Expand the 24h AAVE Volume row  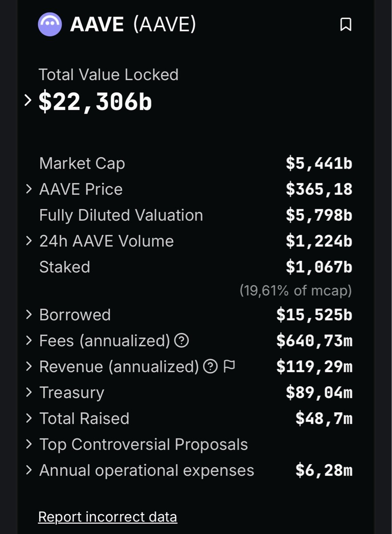coord(29,241)
